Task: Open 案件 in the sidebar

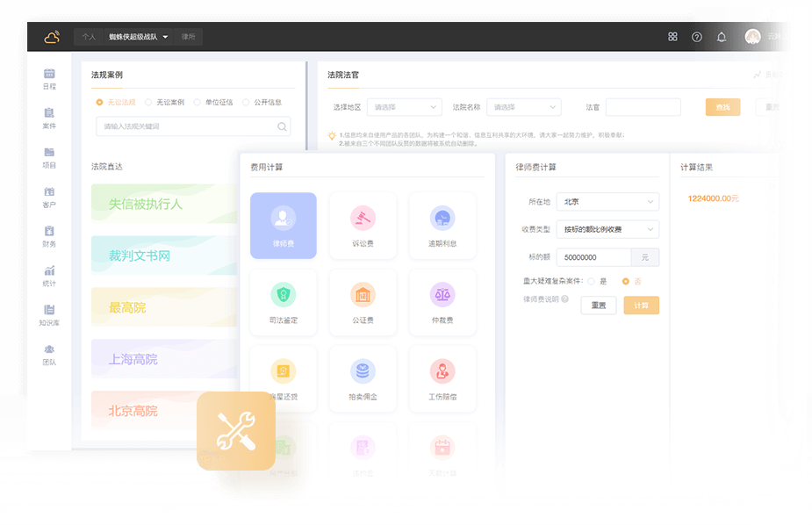Action: pos(49,119)
